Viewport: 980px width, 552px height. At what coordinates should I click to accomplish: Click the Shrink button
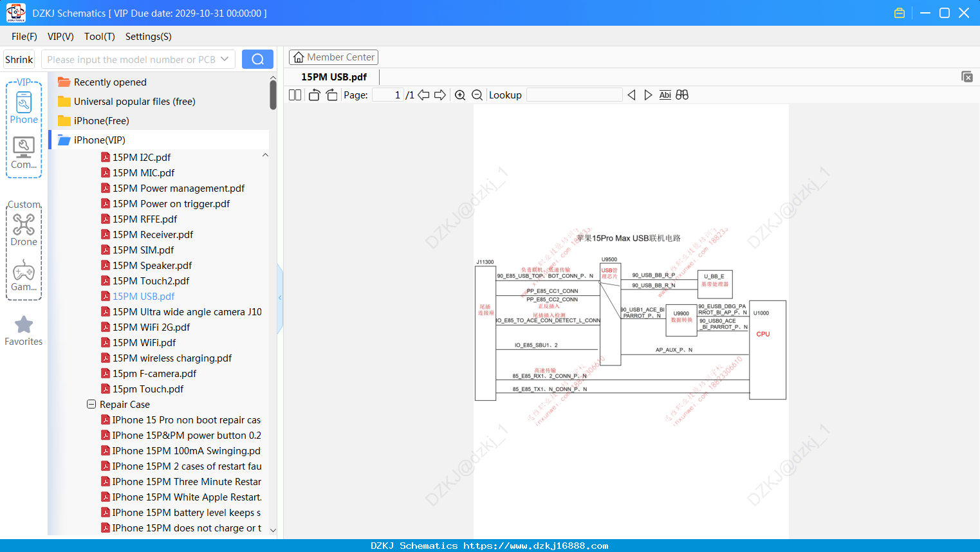19,59
